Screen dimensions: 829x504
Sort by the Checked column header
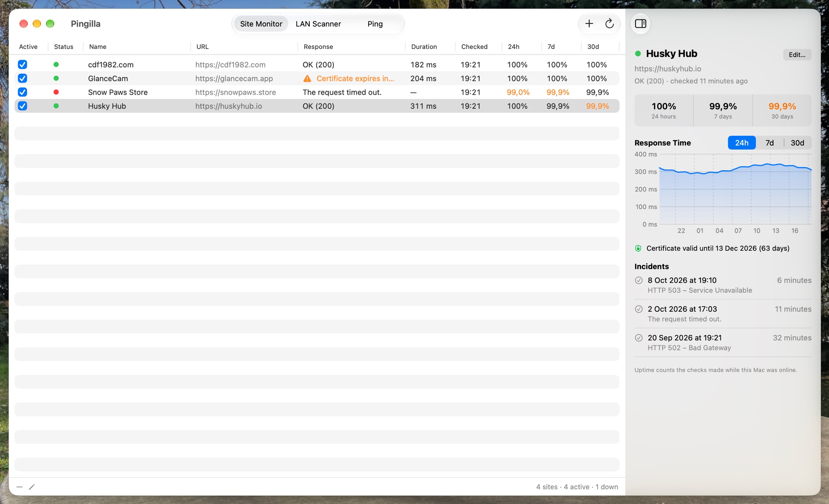[x=474, y=47]
